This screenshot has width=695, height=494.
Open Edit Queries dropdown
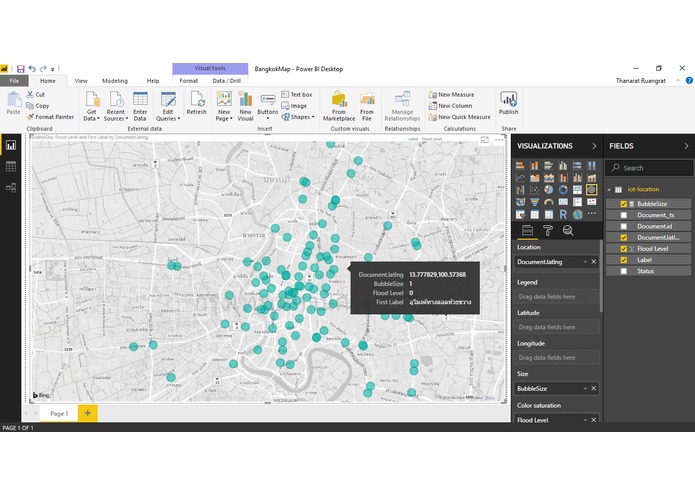(x=168, y=106)
